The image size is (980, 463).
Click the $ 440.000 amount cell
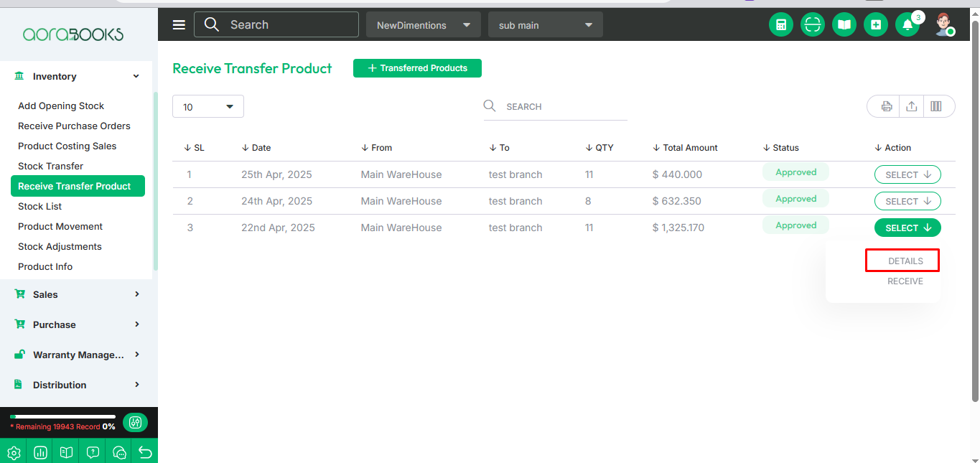tap(677, 174)
